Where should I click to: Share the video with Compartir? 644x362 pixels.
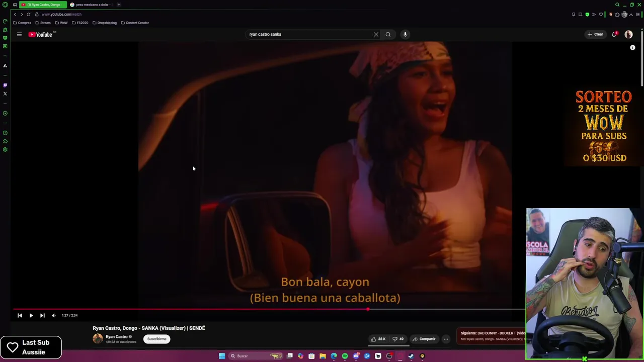[x=424, y=339]
